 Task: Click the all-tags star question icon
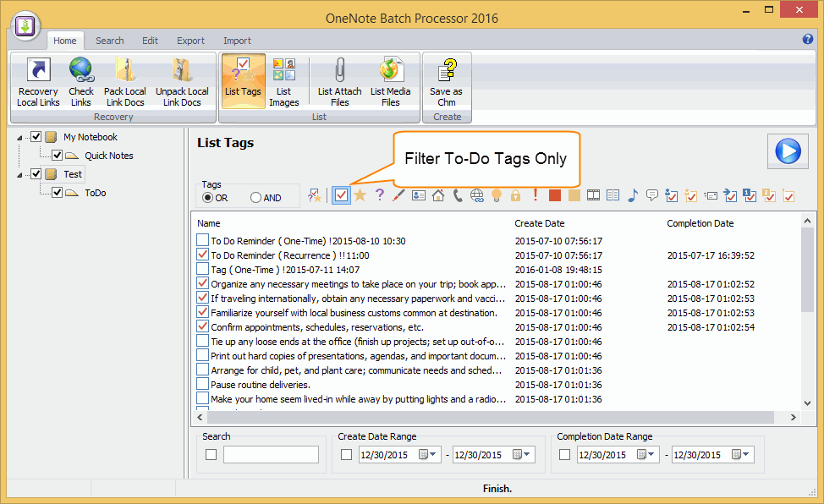[x=314, y=195]
